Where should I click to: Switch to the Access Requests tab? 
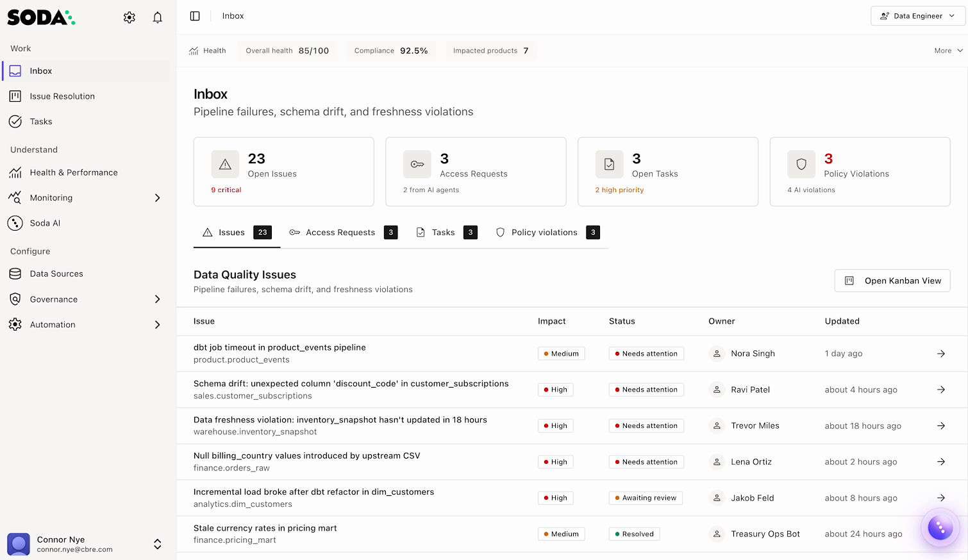point(344,233)
